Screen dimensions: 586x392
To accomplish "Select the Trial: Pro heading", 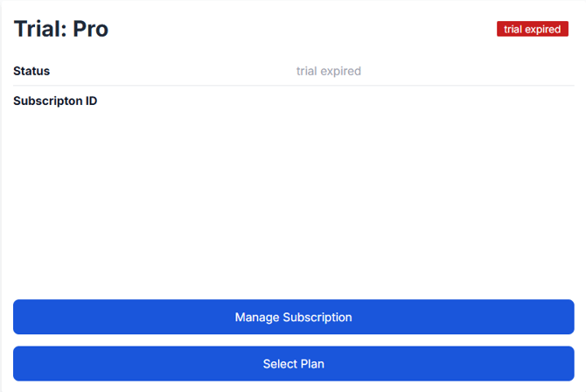I will pos(61,29).
